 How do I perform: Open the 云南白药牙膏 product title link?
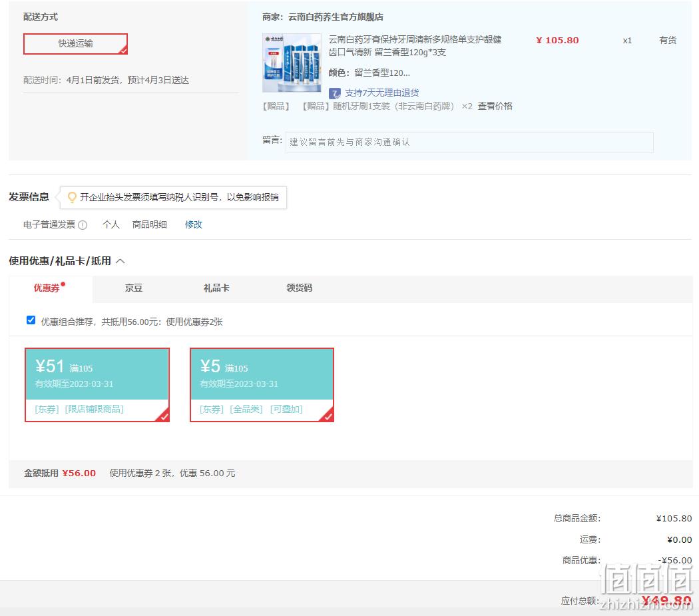[x=415, y=45]
